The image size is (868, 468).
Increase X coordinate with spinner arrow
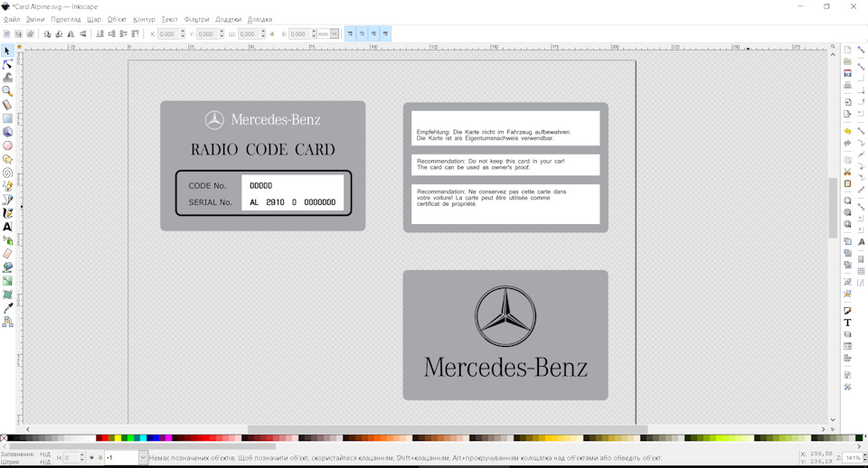click(x=183, y=32)
